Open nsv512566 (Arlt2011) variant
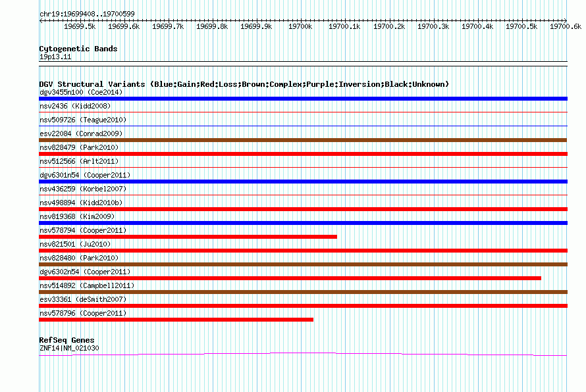This screenshot has width=586, height=392. [79, 161]
